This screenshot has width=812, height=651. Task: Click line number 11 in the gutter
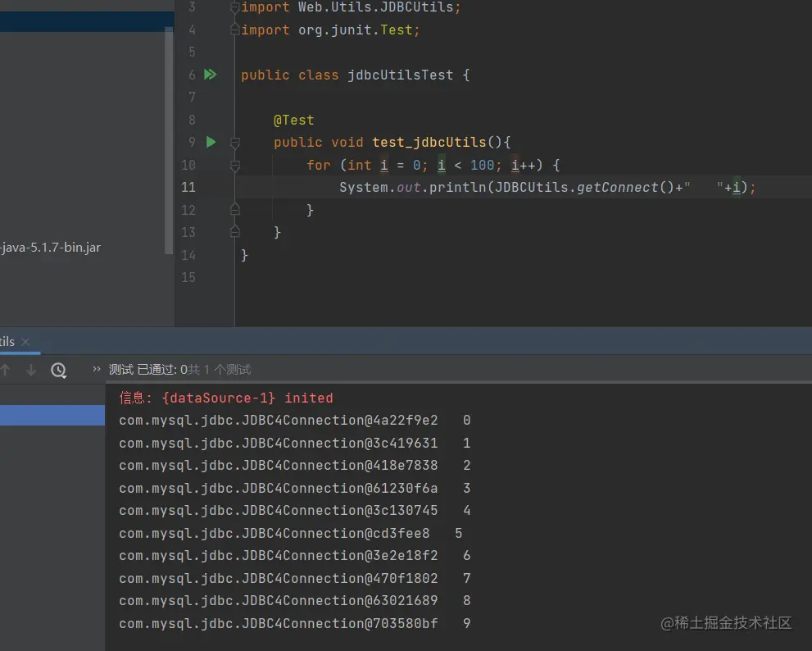[x=188, y=187]
